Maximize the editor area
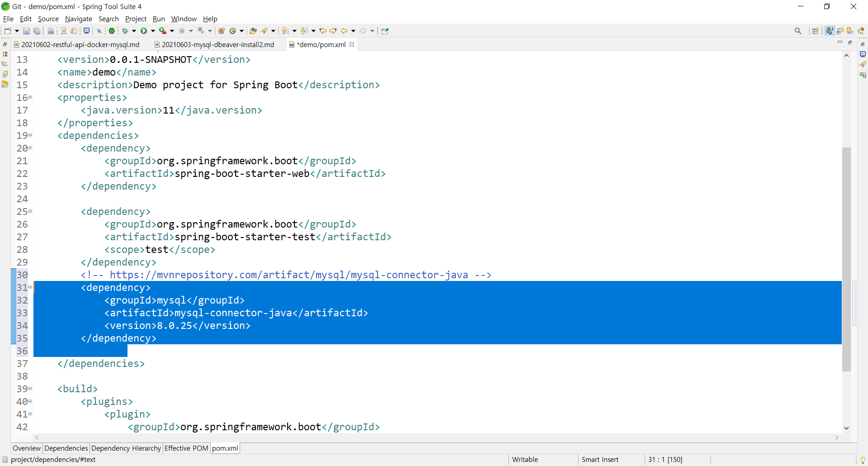The image size is (868, 466). tap(850, 42)
